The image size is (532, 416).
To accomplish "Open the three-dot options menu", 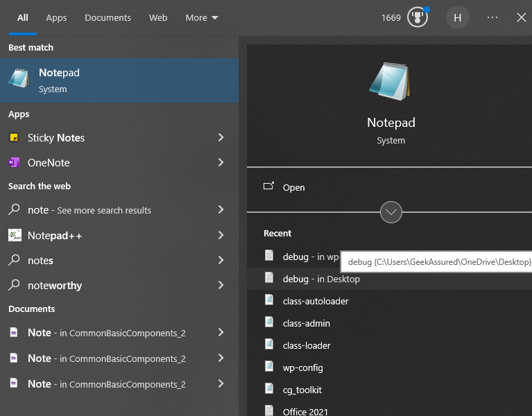I will pyautogui.click(x=492, y=17).
